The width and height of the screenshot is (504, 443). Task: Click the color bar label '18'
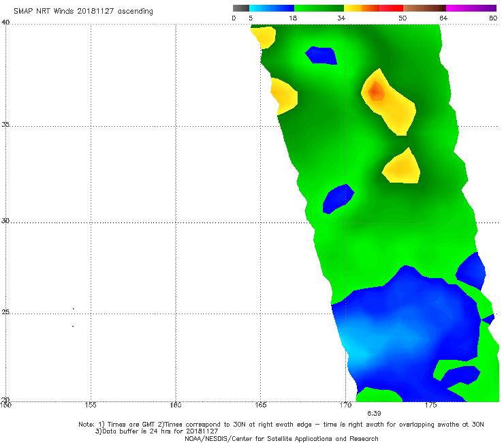coord(293,18)
